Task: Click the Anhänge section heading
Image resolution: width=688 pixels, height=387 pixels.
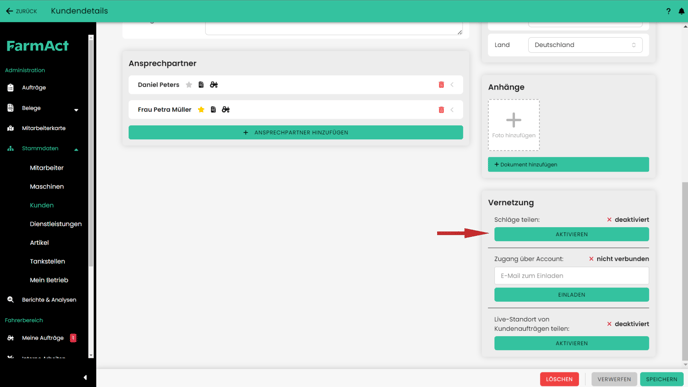Action: click(506, 87)
